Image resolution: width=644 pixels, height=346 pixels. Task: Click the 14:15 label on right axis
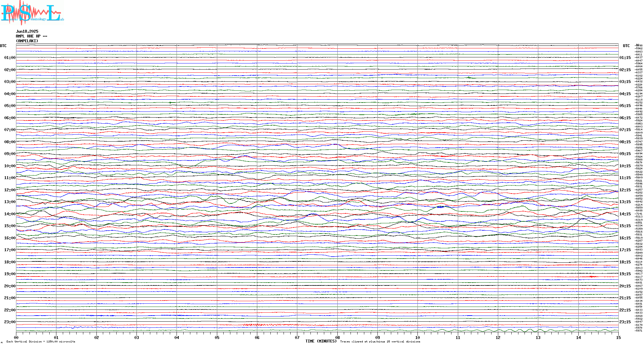click(625, 214)
